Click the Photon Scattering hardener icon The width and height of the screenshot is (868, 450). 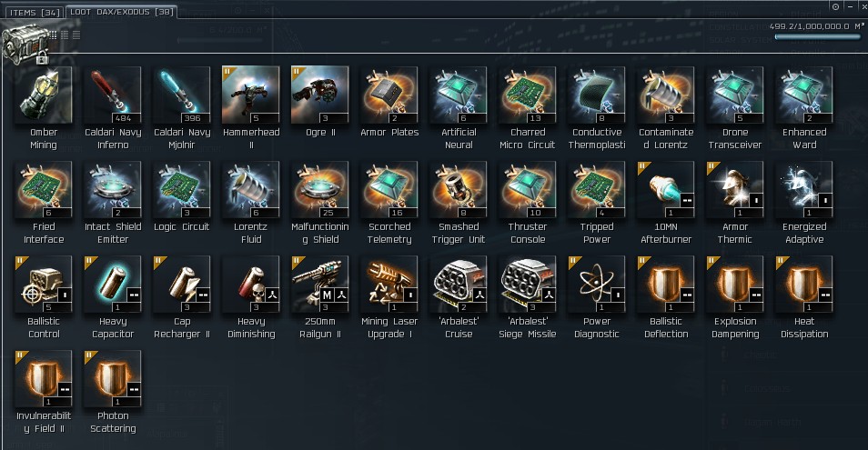(113, 379)
